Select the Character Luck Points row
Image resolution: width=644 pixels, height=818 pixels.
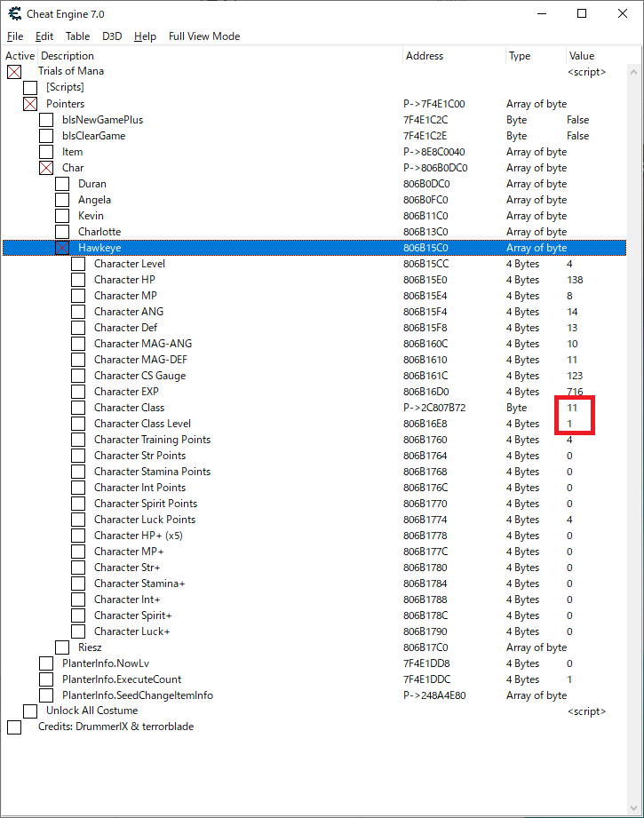pyautogui.click(x=314, y=520)
